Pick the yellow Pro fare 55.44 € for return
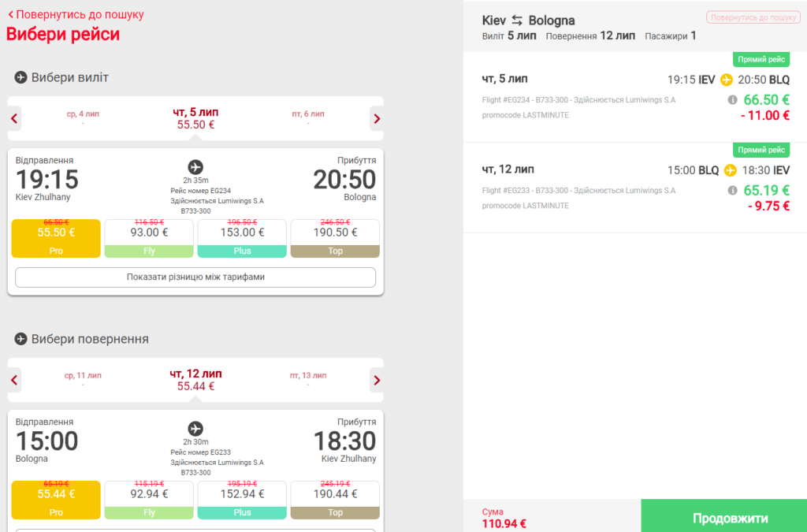The width and height of the screenshot is (807, 532). pyautogui.click(x=56, y=500)
